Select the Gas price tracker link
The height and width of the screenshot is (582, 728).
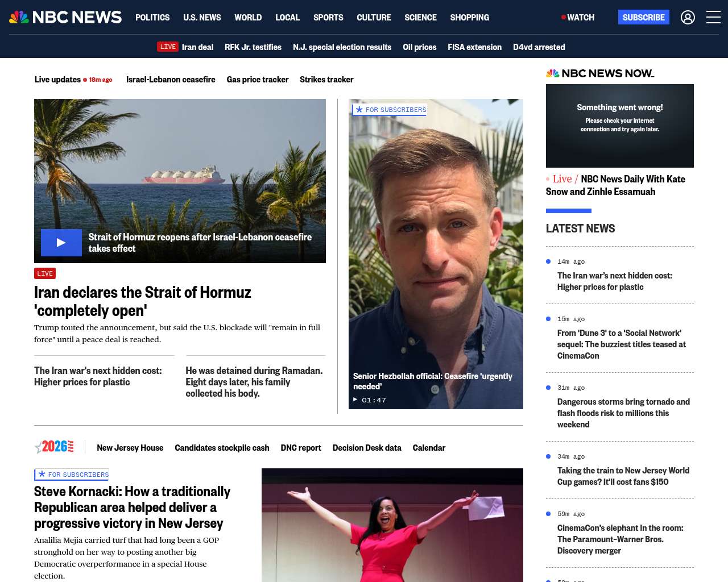[257, 80]
